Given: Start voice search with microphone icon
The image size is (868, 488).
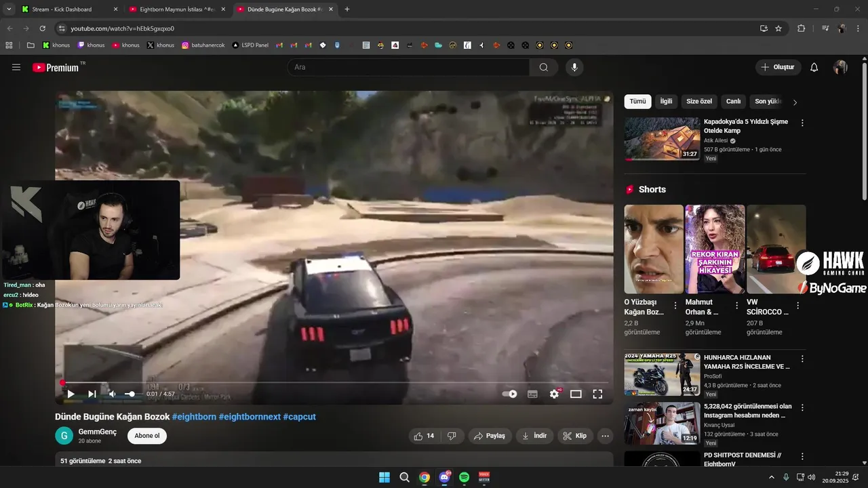Looking at the screenshot, I should [x=574, y=67].
